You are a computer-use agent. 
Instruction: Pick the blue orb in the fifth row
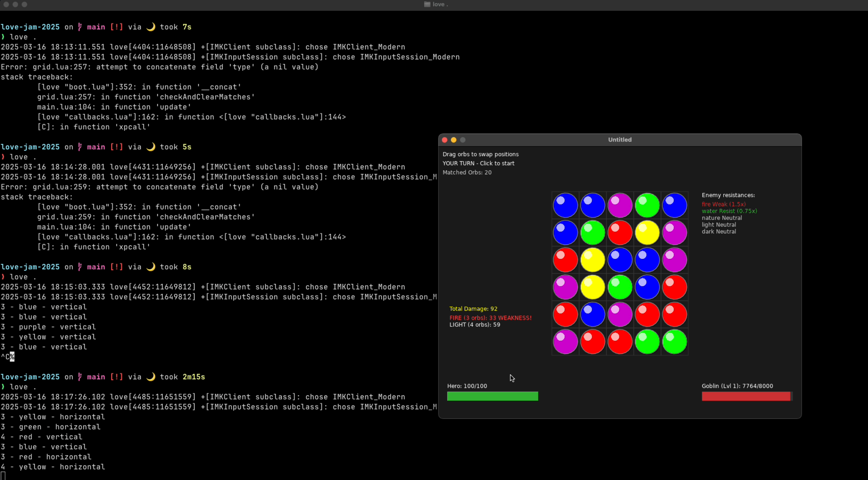[592, 314]
